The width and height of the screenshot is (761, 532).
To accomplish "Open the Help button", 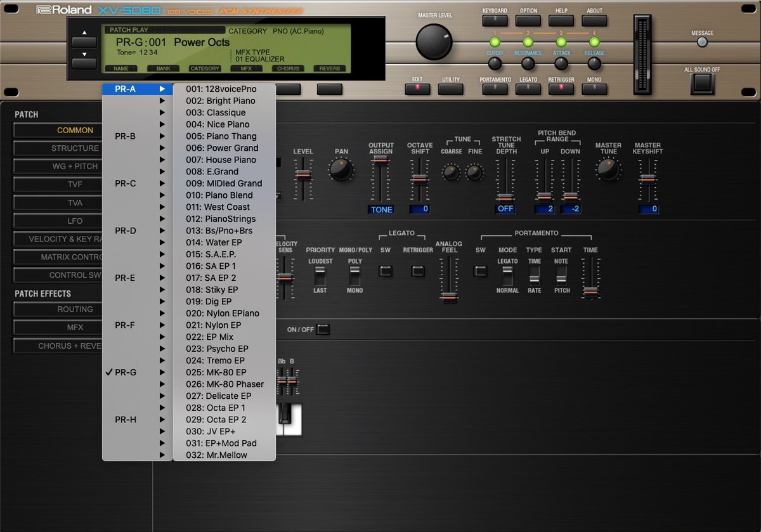I will point(561,20).
